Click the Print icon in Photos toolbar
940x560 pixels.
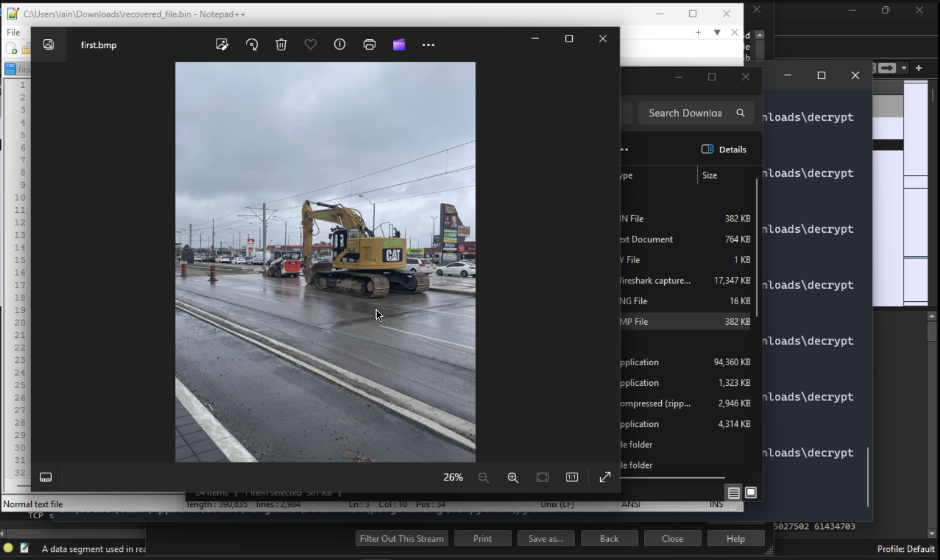coord(370,45)
